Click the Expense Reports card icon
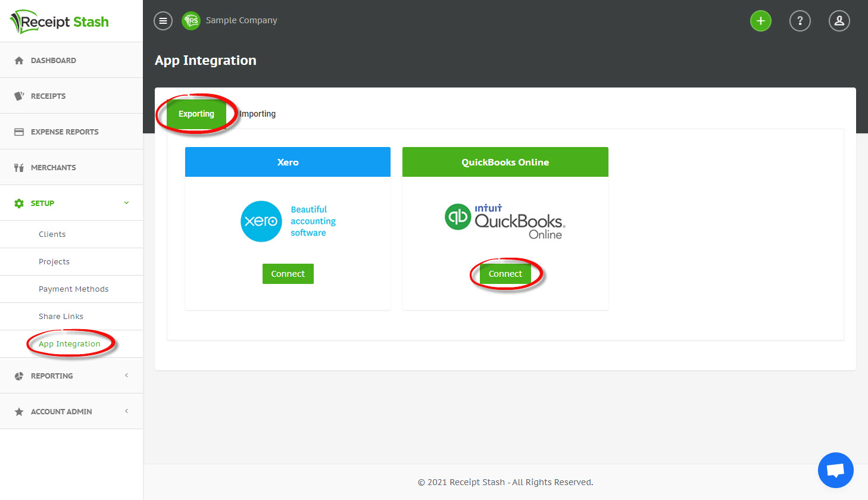 point(19,132)
